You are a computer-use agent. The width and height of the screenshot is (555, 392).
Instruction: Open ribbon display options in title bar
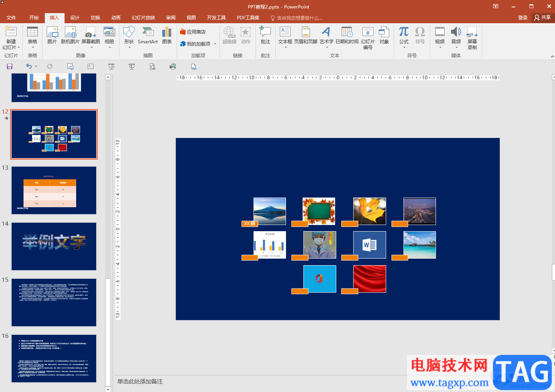[x=496, y=7]
